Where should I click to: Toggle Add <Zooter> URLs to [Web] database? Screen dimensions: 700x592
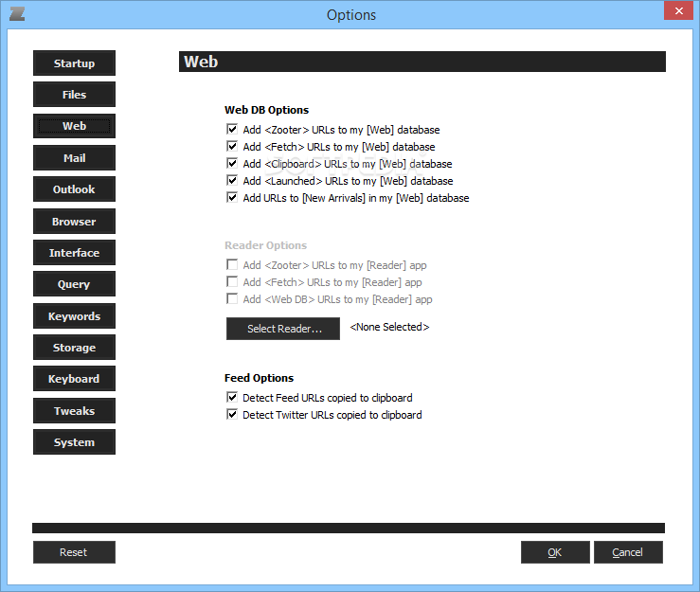(x=232, y=130)
